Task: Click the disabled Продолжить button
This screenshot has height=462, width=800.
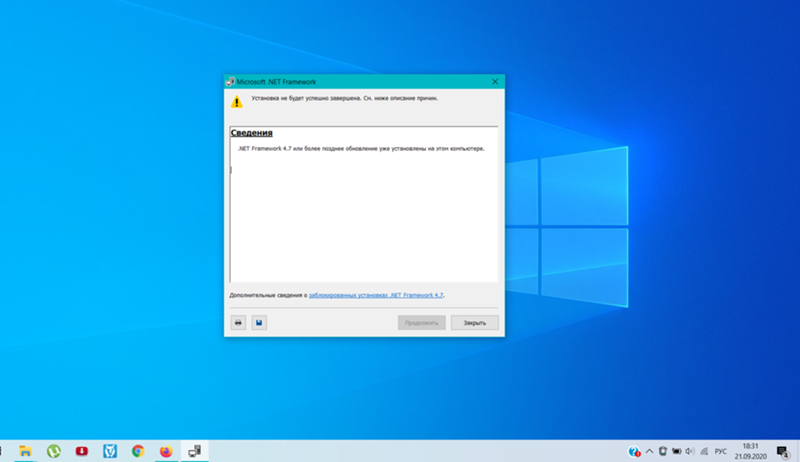Action: (x=421, y=323)
